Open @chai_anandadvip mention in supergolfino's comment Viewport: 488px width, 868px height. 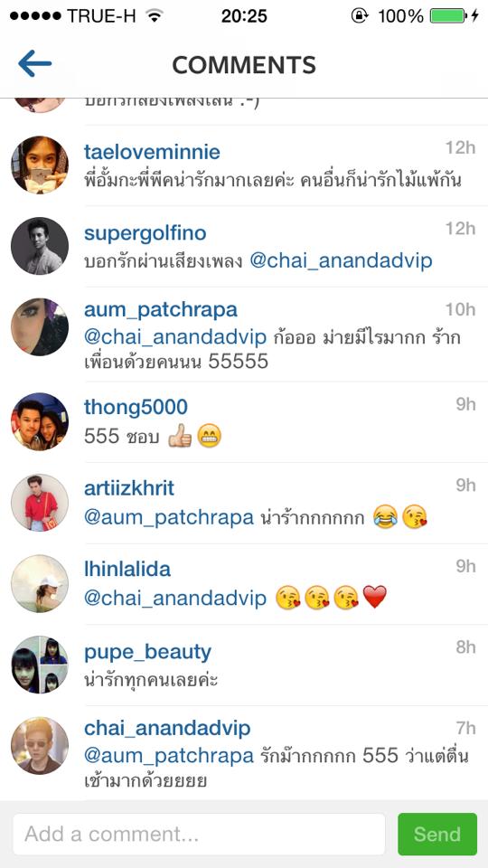[x=341, y=260]
